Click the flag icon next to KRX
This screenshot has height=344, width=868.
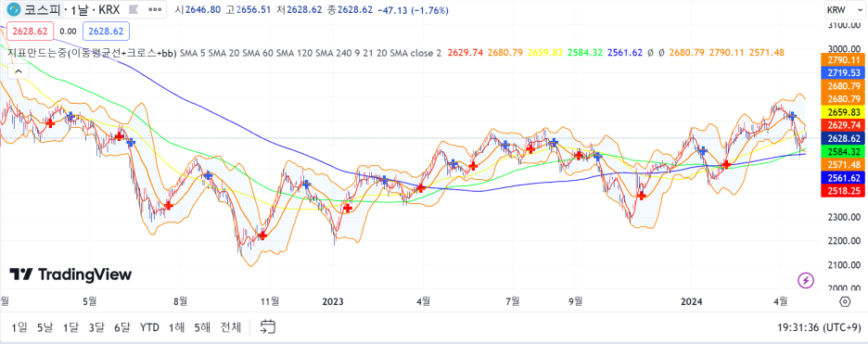click(133, 10)
